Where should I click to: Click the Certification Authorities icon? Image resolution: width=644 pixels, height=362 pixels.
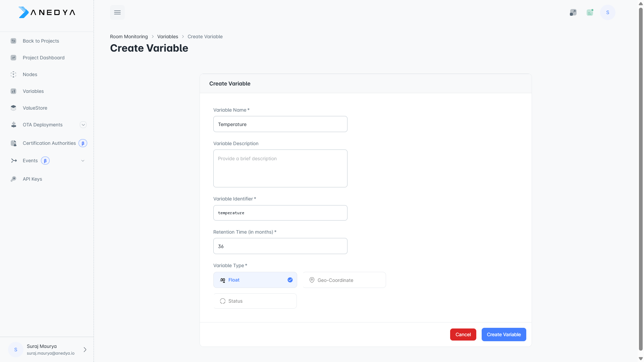click(x=13, y=143)
